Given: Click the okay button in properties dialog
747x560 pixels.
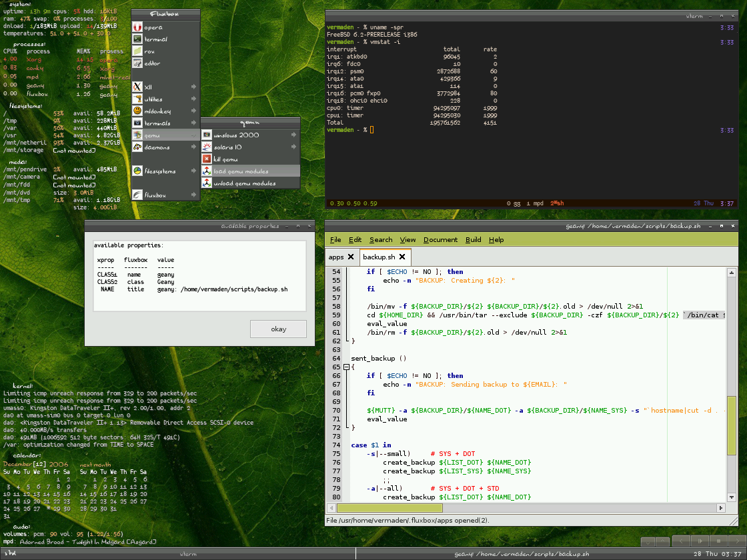Looking at the screenshot, I should pyautogui.click(x=278, y=329).
